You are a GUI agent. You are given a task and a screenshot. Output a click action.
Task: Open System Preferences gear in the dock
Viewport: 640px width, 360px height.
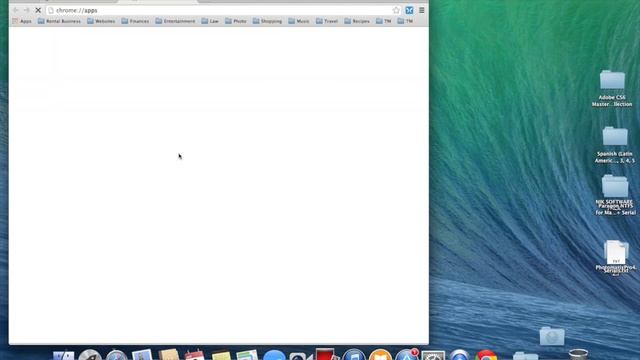tap(433, 355)
